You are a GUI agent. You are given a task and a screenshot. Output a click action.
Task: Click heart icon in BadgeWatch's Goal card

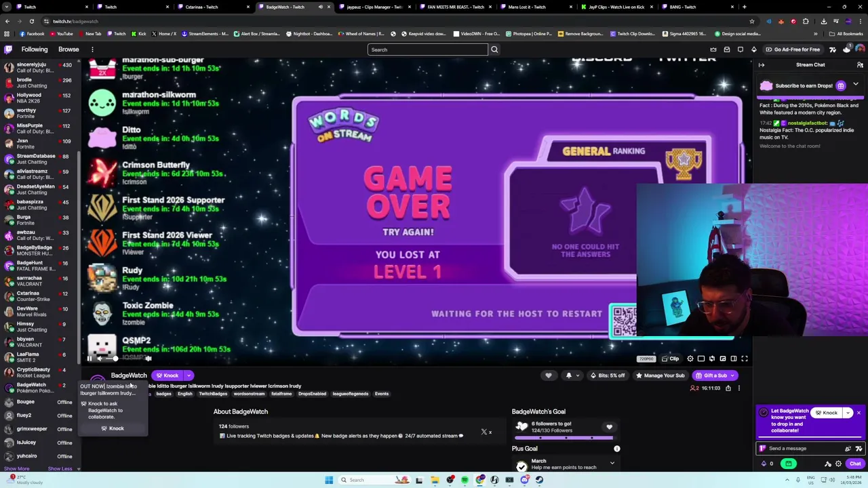click(609, 427)
